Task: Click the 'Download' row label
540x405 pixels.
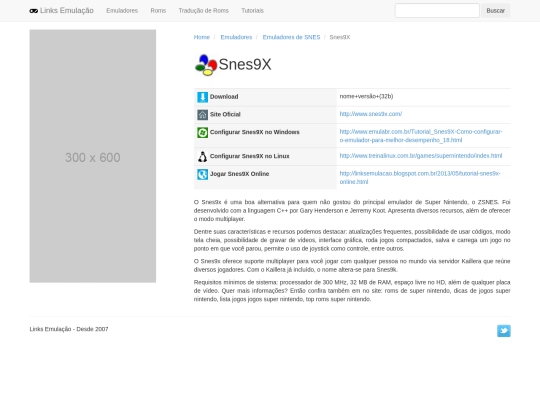Action: pos(224,97)
